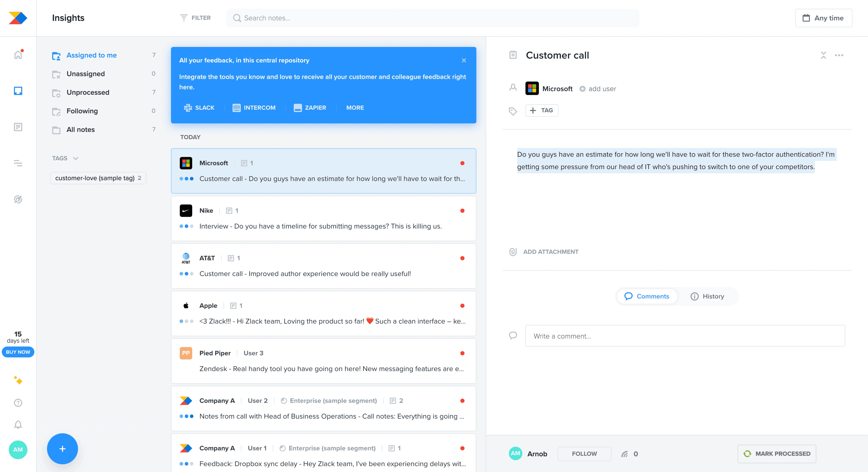Toggle Mark Processed for note
This screenshot has width=868, height=472.
pos(776,454)
